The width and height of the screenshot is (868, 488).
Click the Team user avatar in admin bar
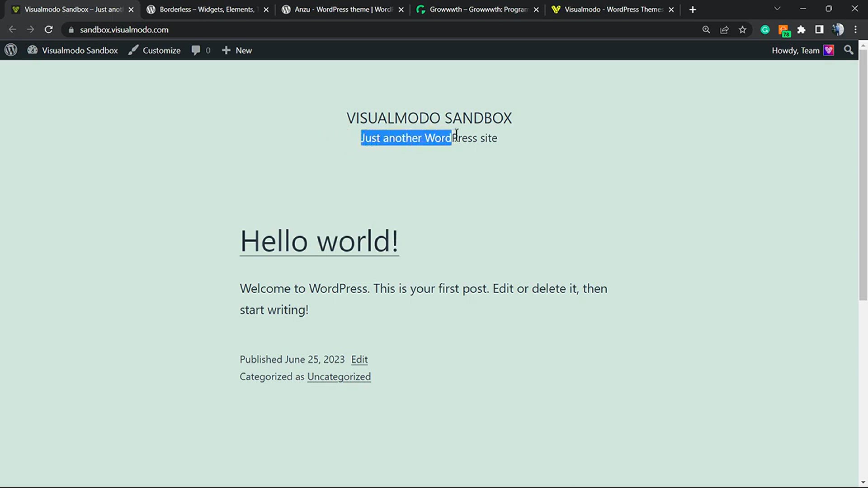(829, 50)
